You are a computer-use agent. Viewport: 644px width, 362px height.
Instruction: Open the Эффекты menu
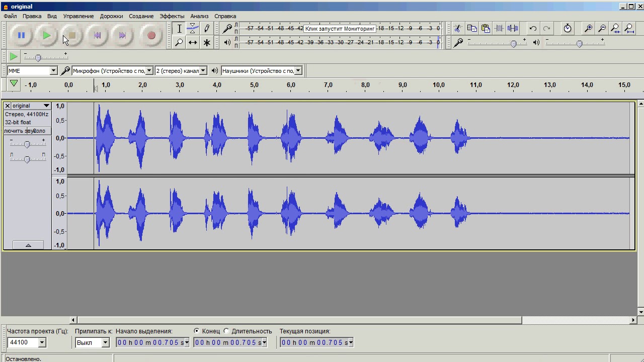pyautogui.click(x=172, y=16)
